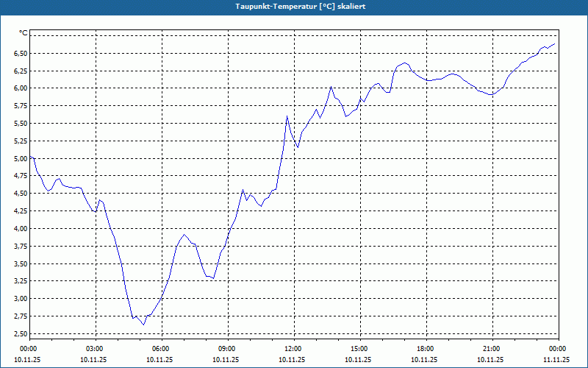Click the '°C' unit label on the y-axis
Image resolution: width=588 pixels, height=368 pixels.
click(x=24, y=33)
